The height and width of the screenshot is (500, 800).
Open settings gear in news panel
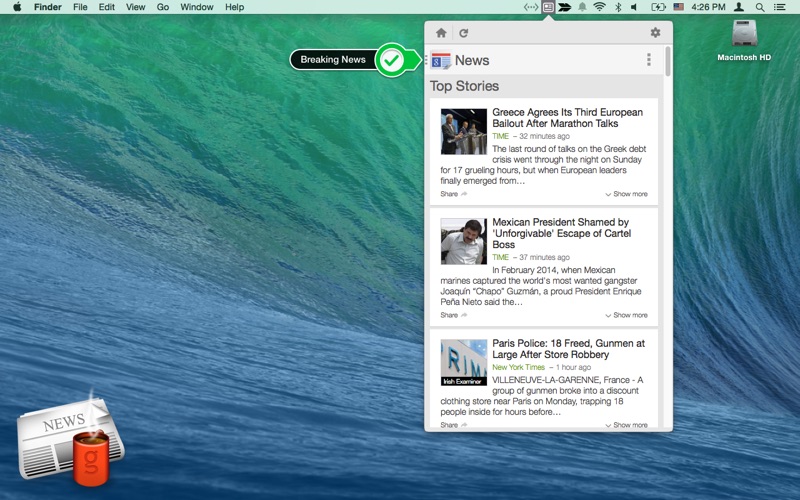655,33
